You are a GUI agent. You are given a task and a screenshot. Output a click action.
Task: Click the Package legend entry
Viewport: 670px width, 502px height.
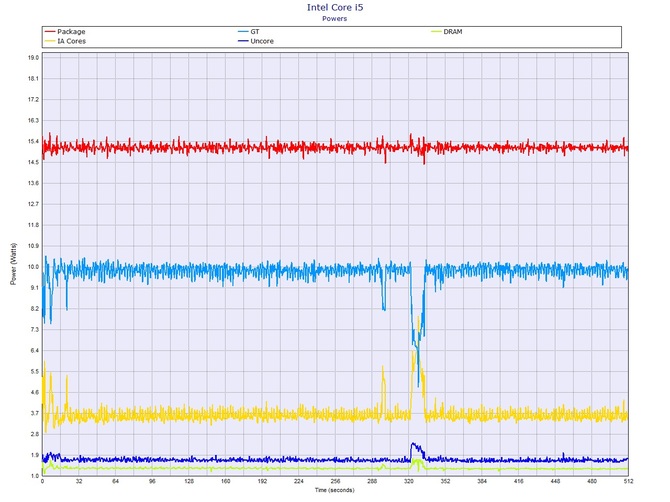[65, 32]
